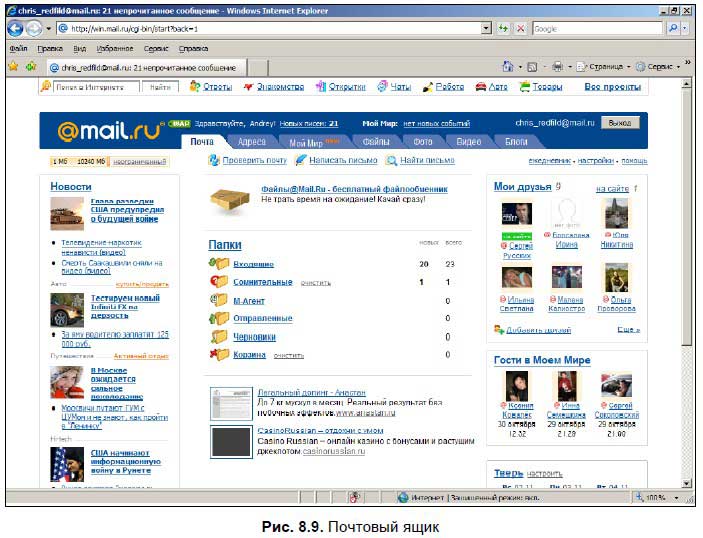The height and width of the screenshot is (538, 703).
Task: Click the Черновики folder icon
Action: point(219,336)
